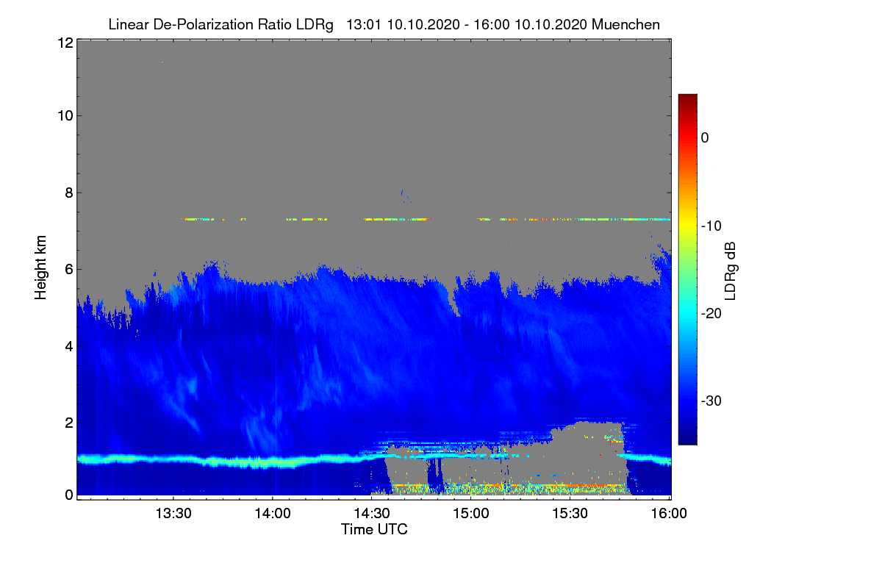The image size is (882, 588).
Task: Click the 14:00 time tick label
Action: (273, 514)
